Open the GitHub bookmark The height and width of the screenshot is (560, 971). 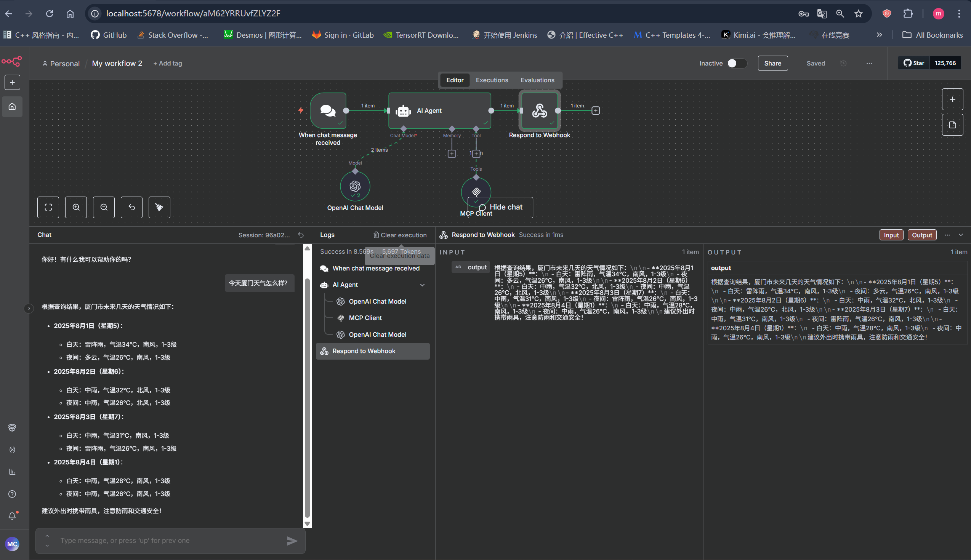coord(109,35)
